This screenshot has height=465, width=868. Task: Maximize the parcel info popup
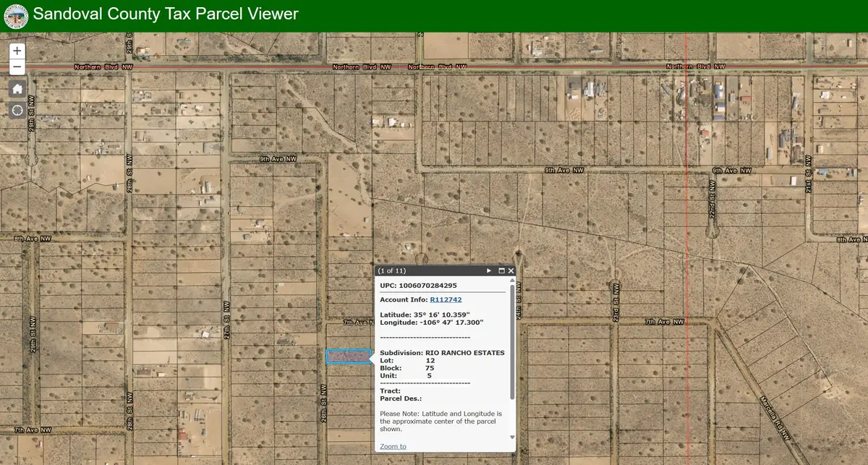pos(503,270)
